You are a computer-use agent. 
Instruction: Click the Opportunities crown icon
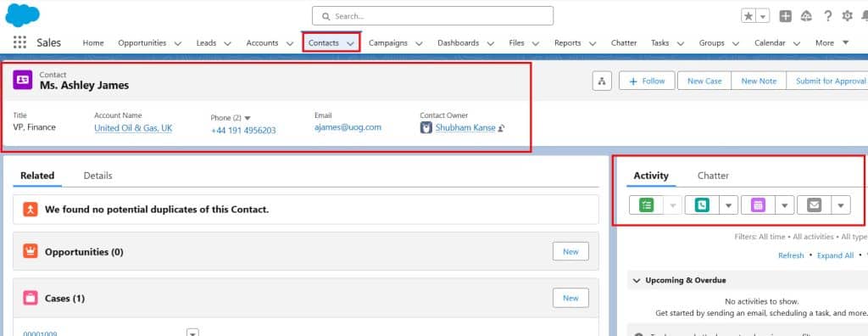tap(30, 251)
